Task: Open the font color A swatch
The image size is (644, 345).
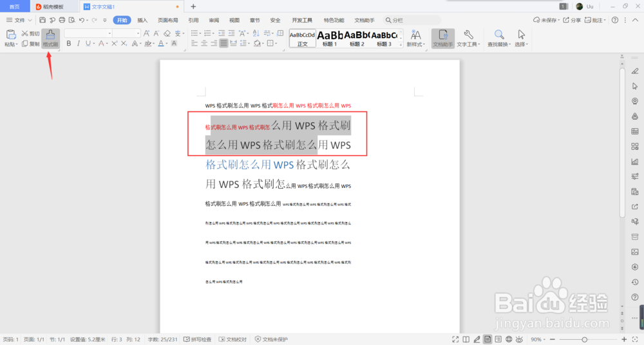Action: (160, 43)
